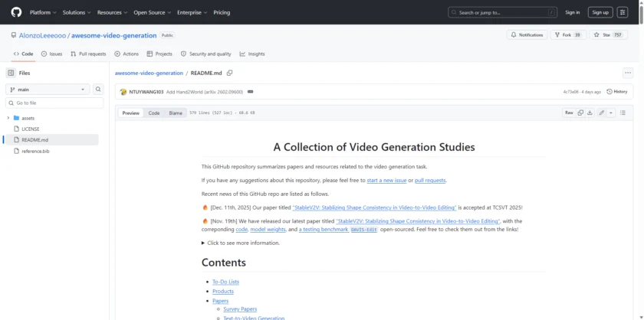Click NTUYWANG103 avatar icon
644x320 pixels.
tap(123, 92)
